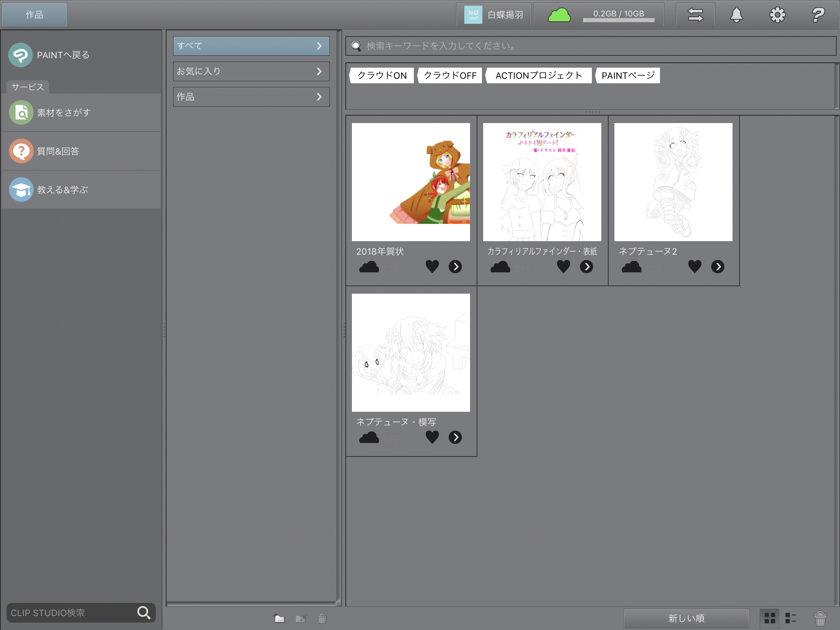The height and width of the screenshot is (630, 840).
Task: Click the trash can icon bottom right
Action: [820, 618]
